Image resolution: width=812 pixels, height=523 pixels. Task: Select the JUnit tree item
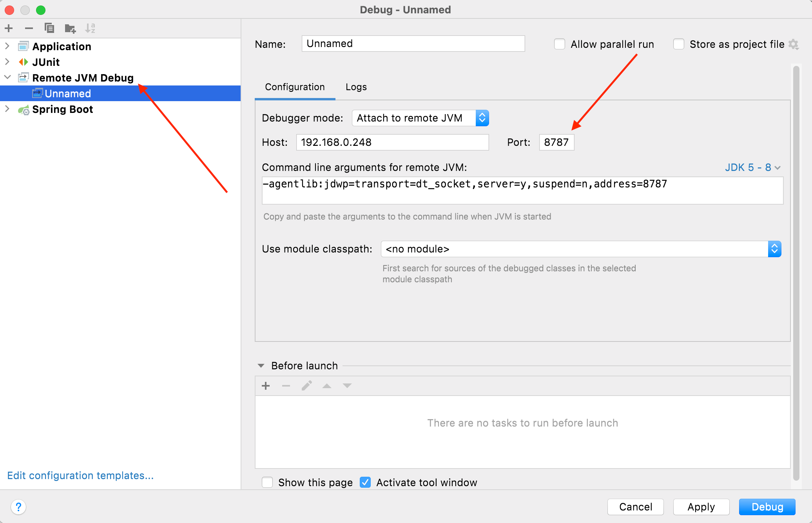[120, 62]
